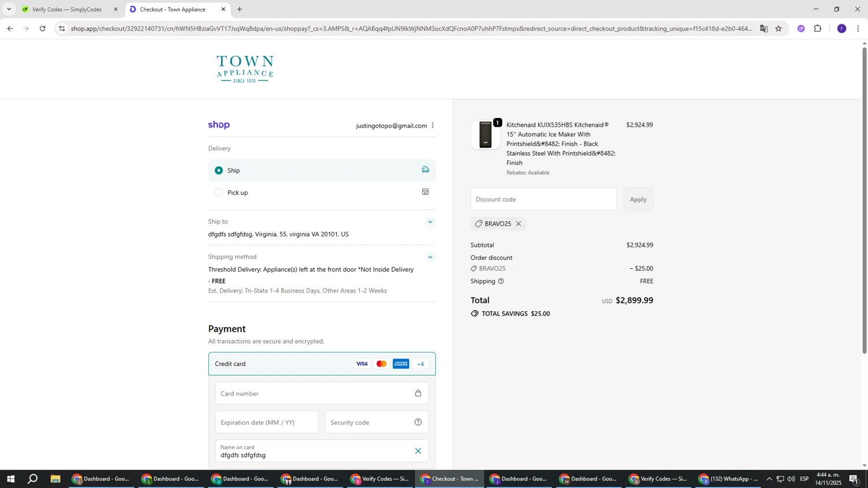This screenshot has height=488, width=868.
Task: Open the Chrome three-dot menu
Action: coord(858,28)
